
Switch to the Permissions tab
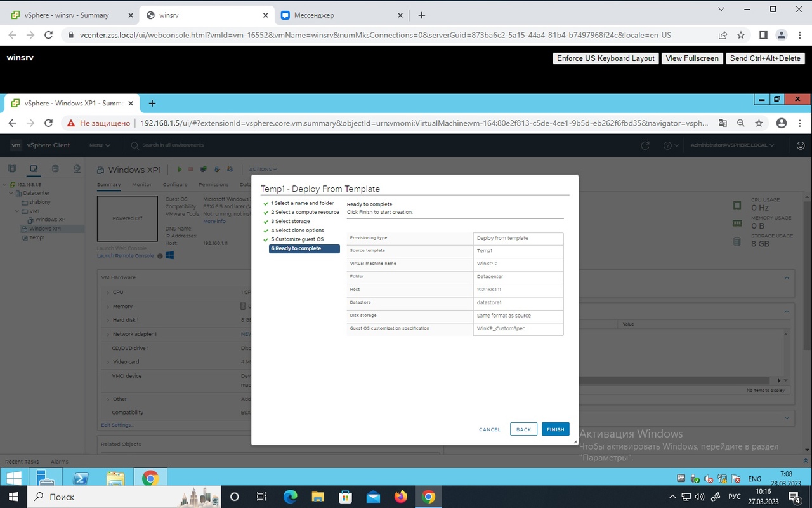214,184
